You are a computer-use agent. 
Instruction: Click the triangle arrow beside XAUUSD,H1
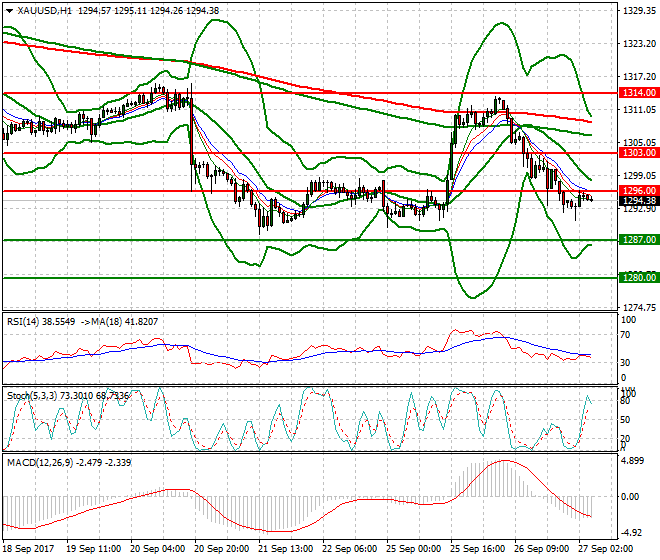[x=9, y=11]
